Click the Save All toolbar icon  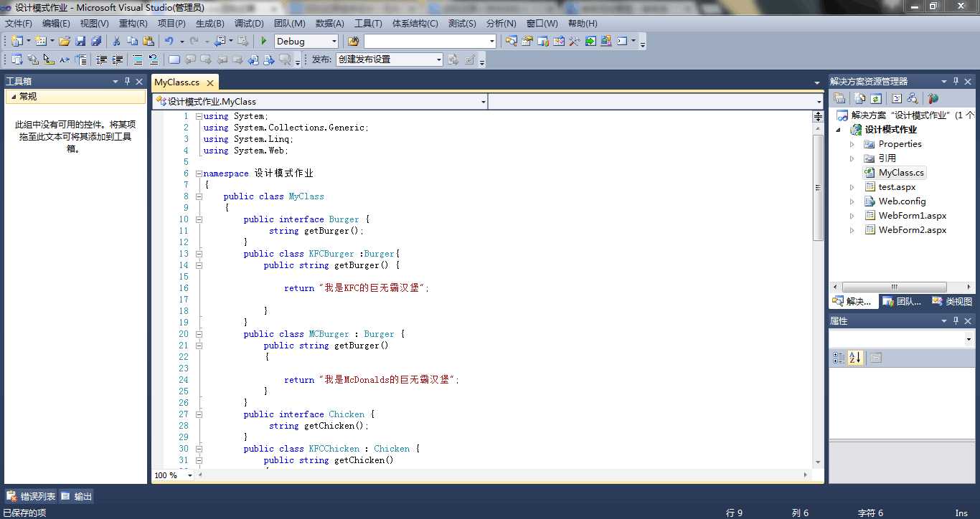tap(96, 42)
